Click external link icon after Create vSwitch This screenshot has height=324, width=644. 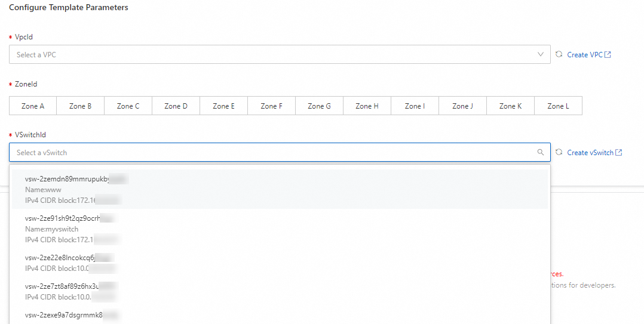619,152
